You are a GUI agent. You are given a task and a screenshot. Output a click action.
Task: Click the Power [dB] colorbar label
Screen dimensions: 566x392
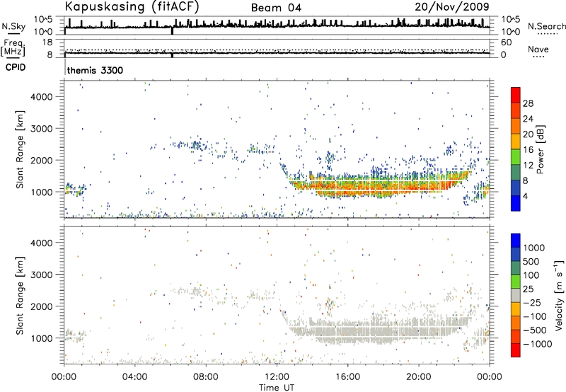(541, 149)
